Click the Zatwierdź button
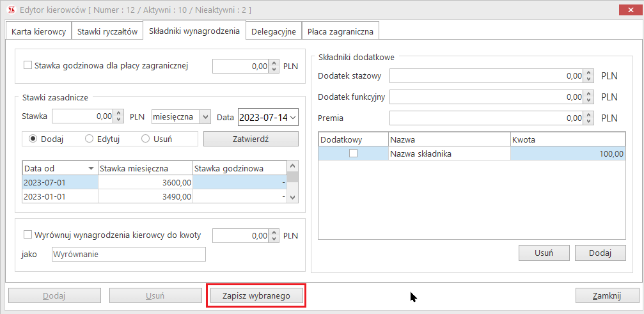This screenshot has height=314, width=644. (x=251, y=139)
